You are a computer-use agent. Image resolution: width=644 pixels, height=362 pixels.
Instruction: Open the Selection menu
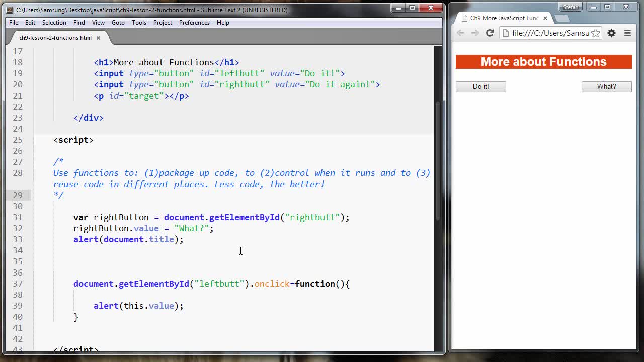(x=54, y=23)
